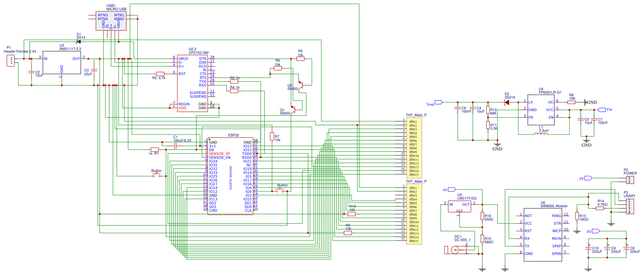The width and height of the screenshot is (644, 275).
Task: Click the D1 SS14 diode symbol
Action: click(78, 42)
